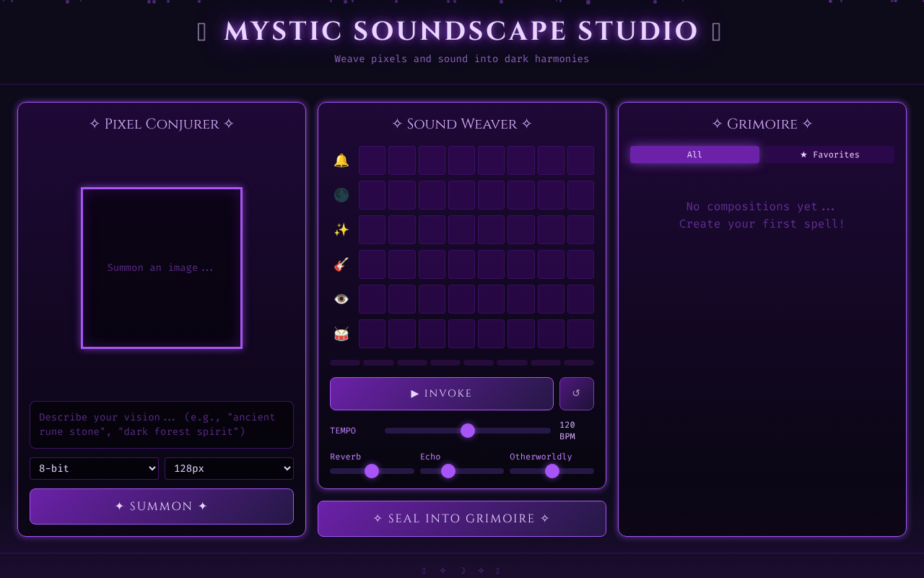Click the reset loop icon beside Invoke
Screen dimensions: 924x578
pyautogui.click(x=576, y=393)
